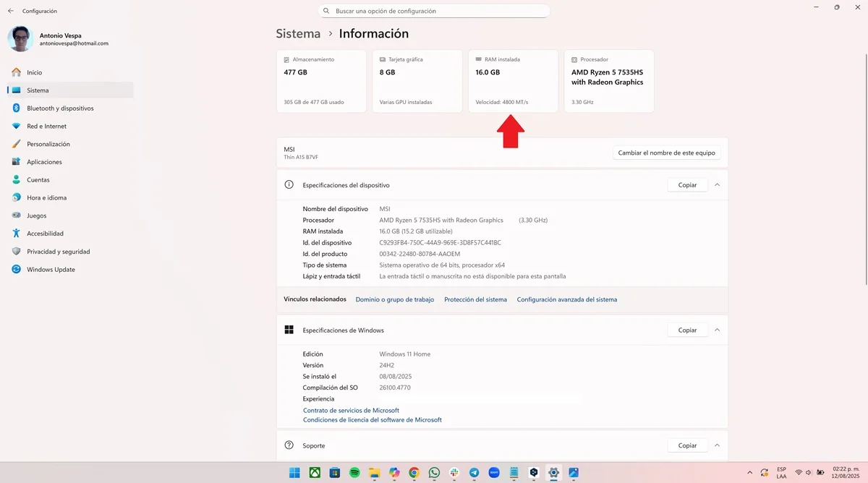Screen dimensions: 868x483
Task: Open Spotify from the taskbar
Action: coord(354,473)
